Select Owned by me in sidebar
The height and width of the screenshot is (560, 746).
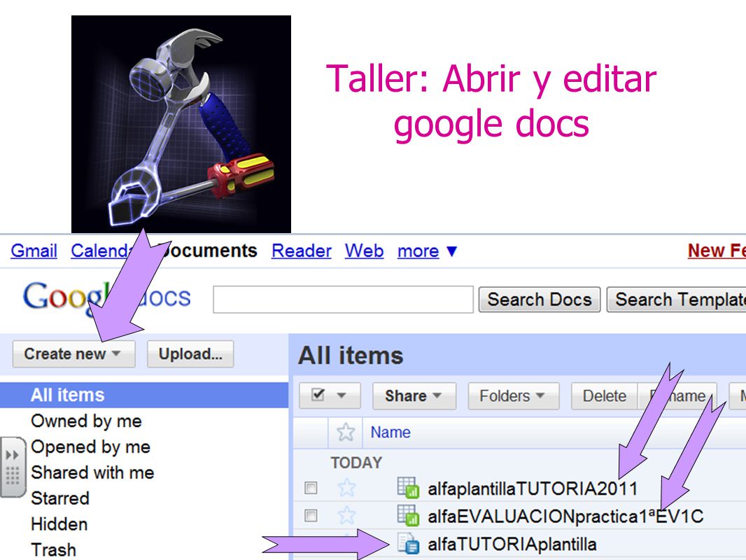pos(86,421)
